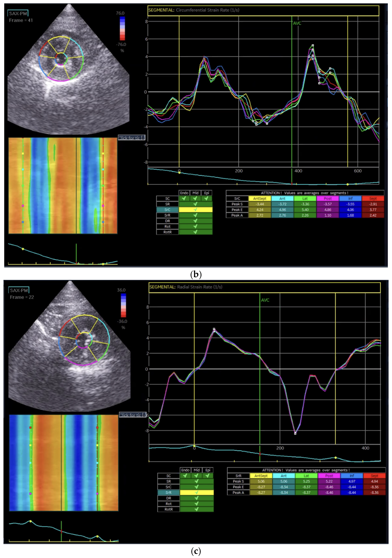Click the red Sept header in the SrR table
The image size is (392, 558).
point(374,476)
